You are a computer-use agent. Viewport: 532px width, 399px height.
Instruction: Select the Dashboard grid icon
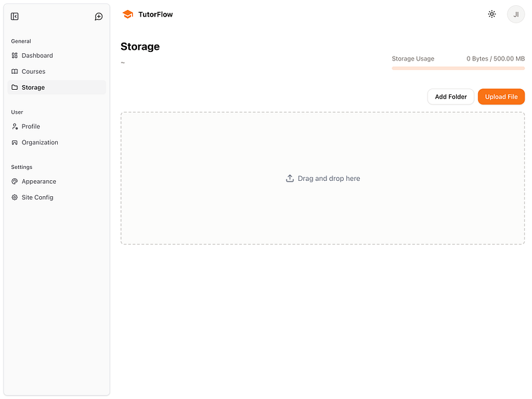point(15,55)
